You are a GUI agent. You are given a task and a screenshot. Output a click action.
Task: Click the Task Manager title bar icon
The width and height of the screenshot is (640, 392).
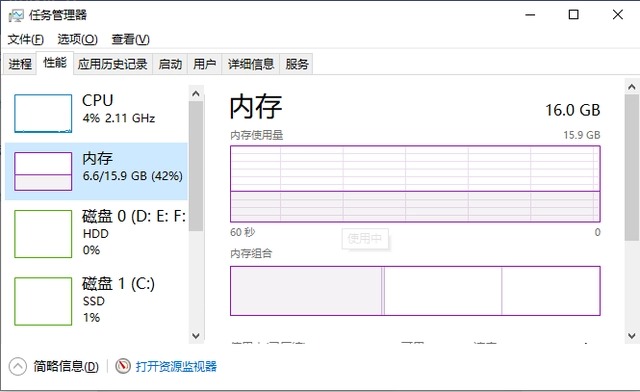pyautogui.click(x=16, y=16)
